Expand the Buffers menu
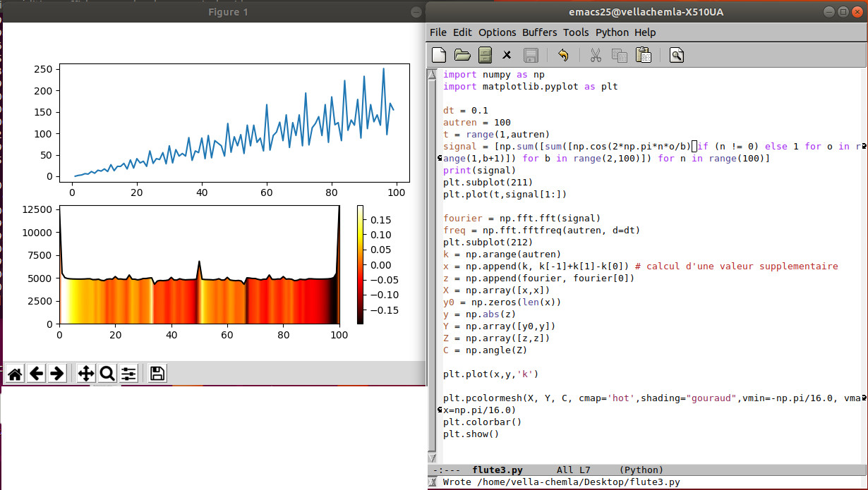Screen dimensions: 868x490 pyautogui.click(x=539, y=32)
